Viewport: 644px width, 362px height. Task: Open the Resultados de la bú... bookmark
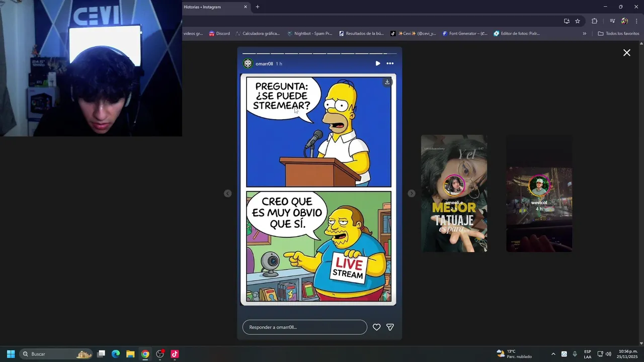pyautogui.click(x=362, y=34)
